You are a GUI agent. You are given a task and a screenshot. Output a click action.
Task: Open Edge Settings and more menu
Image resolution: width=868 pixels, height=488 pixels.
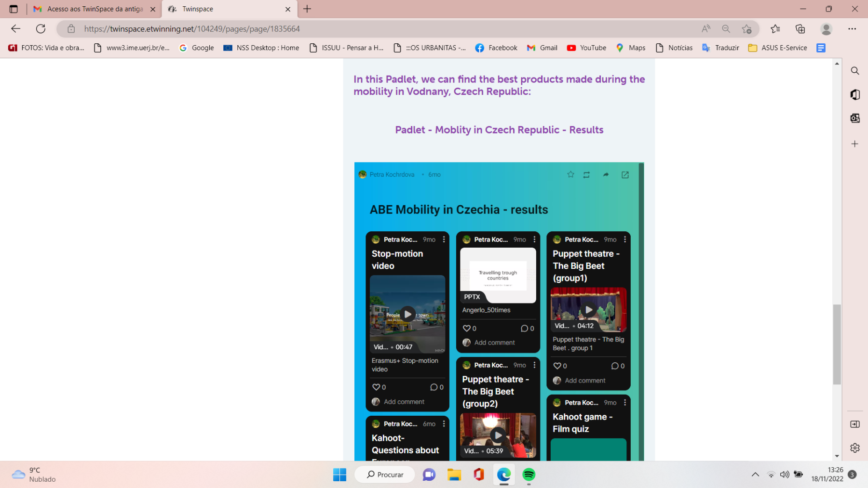(852, 29)
